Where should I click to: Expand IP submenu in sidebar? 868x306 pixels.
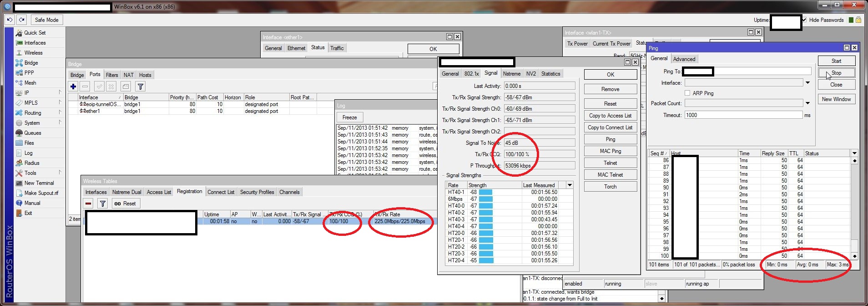(x=60, y=92)
